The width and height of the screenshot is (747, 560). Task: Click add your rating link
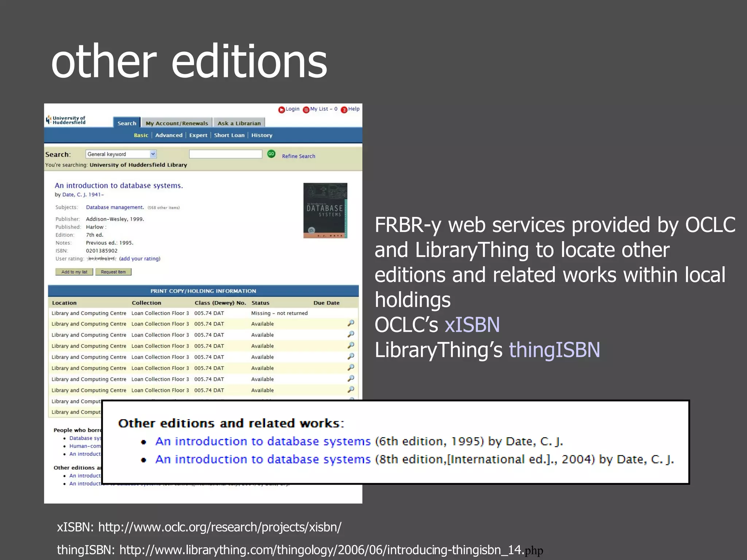point(140,258)
